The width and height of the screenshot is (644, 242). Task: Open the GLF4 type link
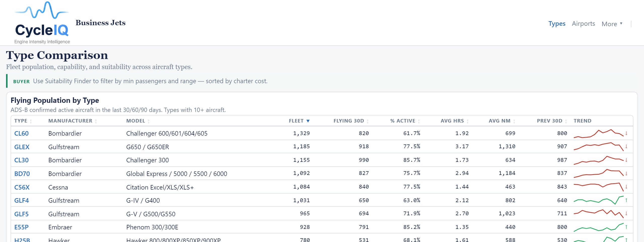(x=22, y=200)
